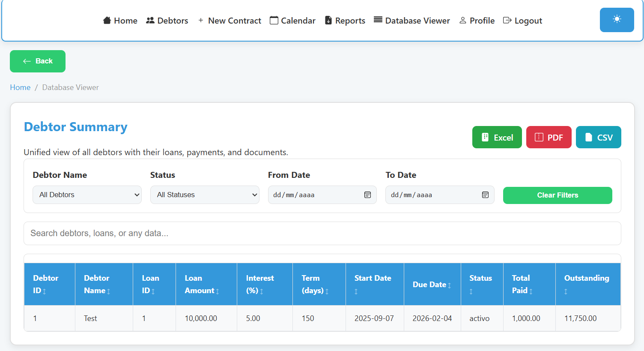Go to Home in the navbar
The height and width of the screenshot is (351, 644).
point(120,21)
